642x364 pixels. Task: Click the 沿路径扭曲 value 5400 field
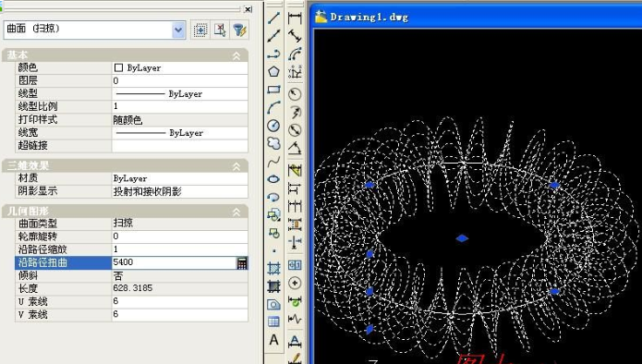(x=174, y=263)
